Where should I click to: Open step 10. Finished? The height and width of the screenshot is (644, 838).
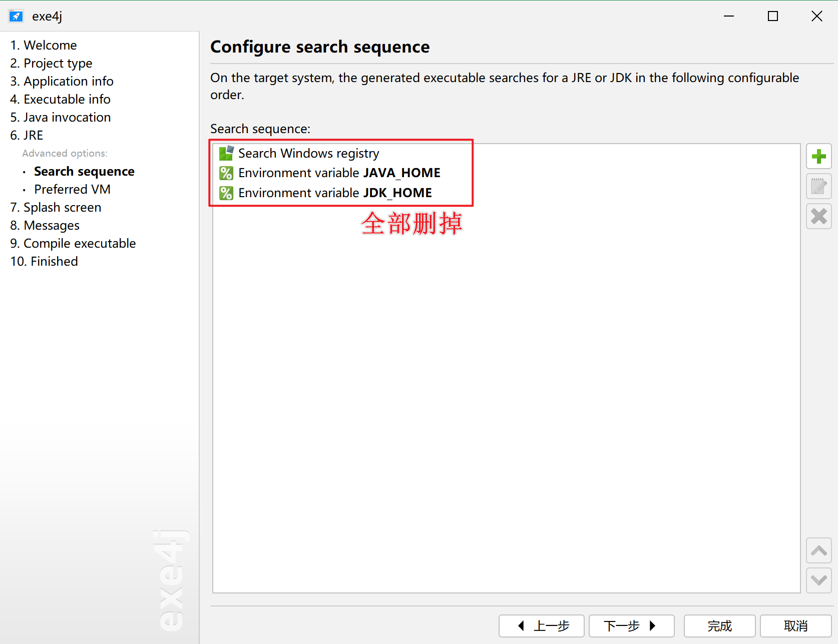[44, 261]
